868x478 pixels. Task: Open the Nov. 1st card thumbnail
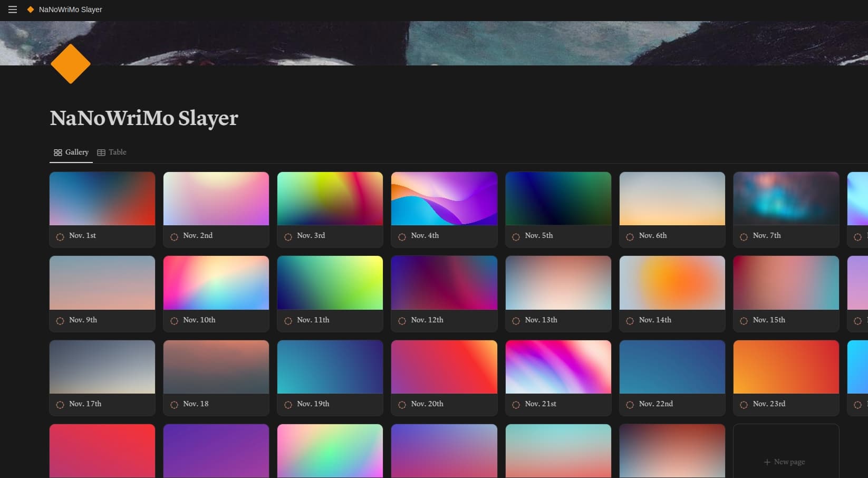click(x=102, y=198)
